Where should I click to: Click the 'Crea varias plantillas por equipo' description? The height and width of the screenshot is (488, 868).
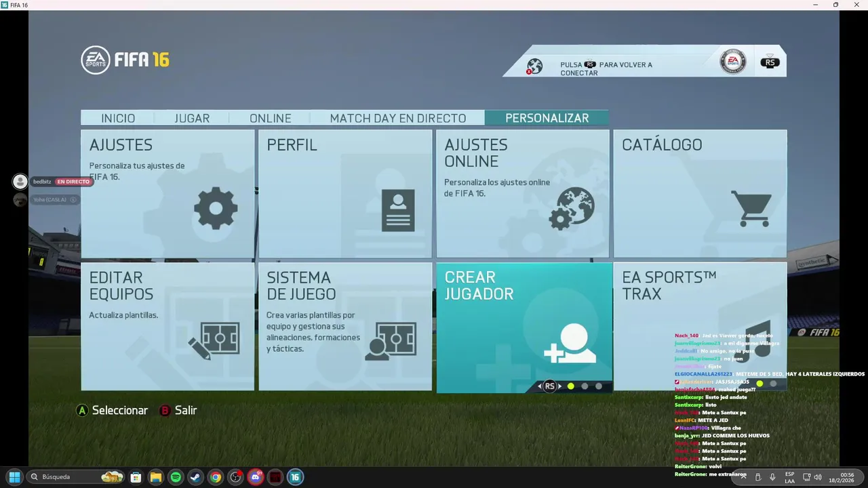click(x=313, y=332)
